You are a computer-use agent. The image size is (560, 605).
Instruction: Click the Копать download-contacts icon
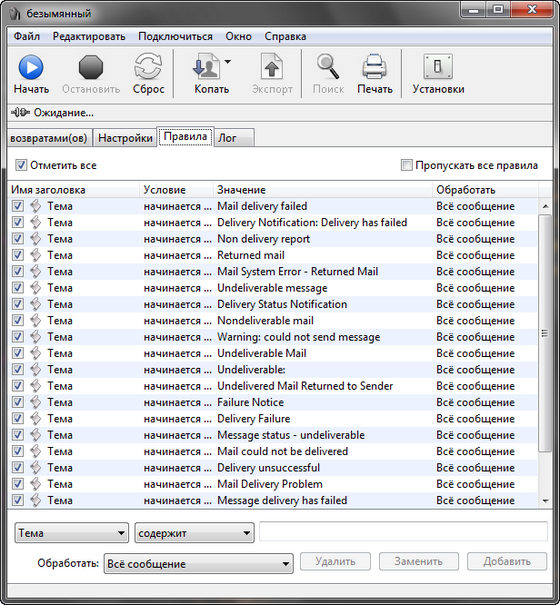206,67
